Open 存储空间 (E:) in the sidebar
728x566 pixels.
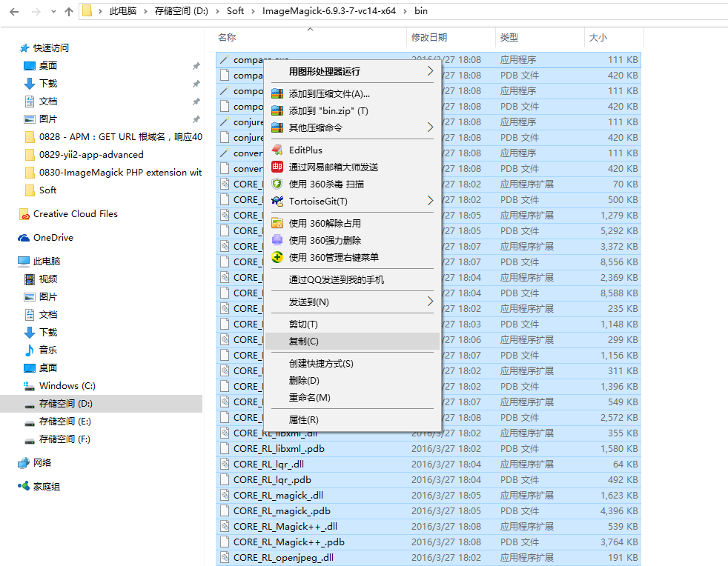point(102,422)
